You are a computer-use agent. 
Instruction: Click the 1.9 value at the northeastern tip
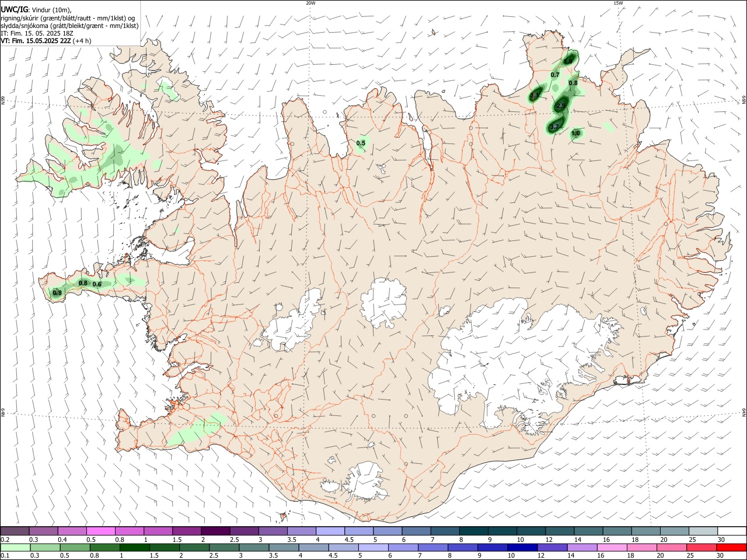click(568, 60)
